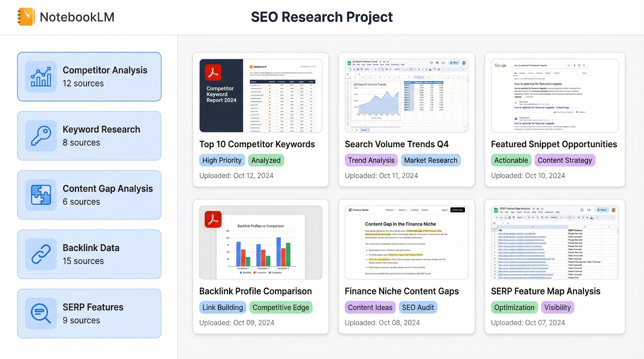Select the Analyzed tag
Screen dimensions: 644x359
[x=266, y=160]
